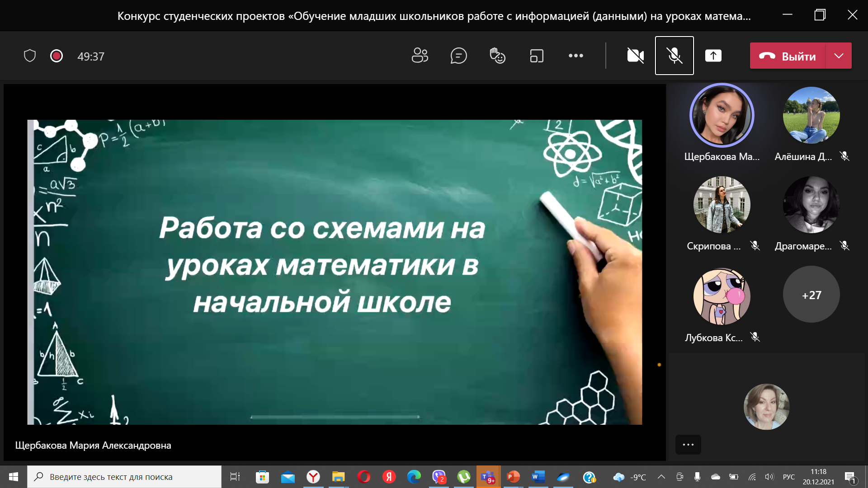Toggle the camera on
The height and width of the screenshot is (488, 868).
click(x=635, y=56)
